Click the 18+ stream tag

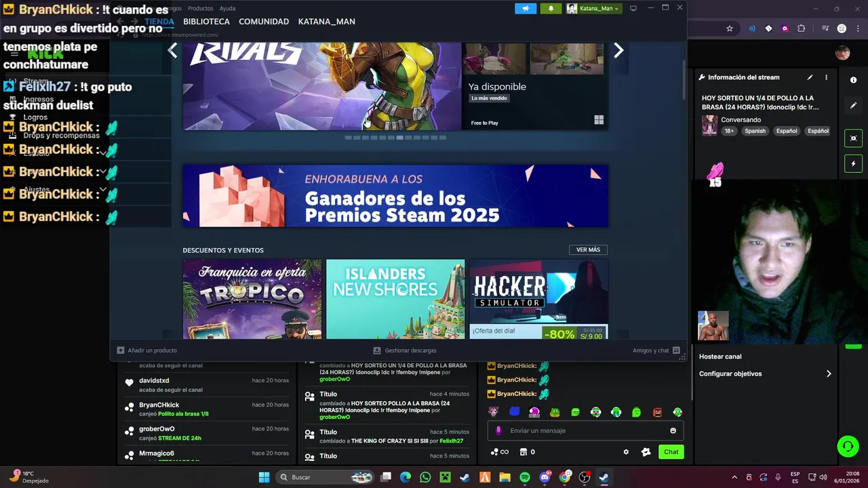pyautogui.click(x=729, y=131)
